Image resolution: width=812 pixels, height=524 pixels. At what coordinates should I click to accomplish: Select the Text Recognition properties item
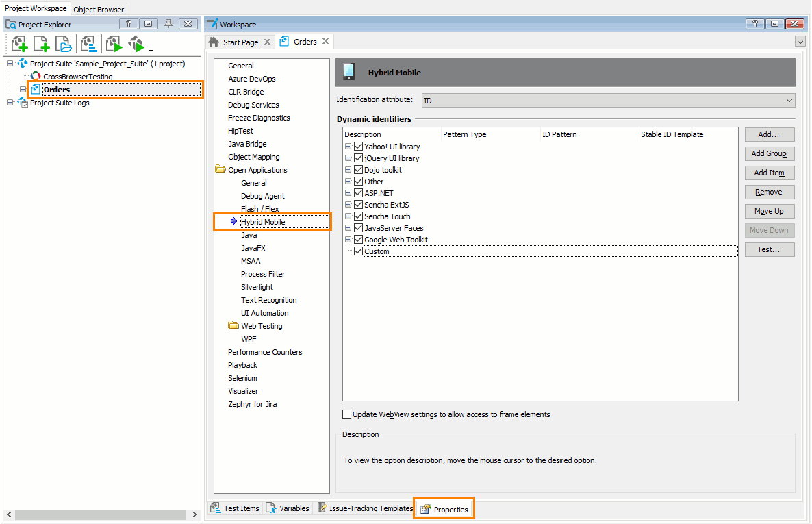tap(269, 300)
